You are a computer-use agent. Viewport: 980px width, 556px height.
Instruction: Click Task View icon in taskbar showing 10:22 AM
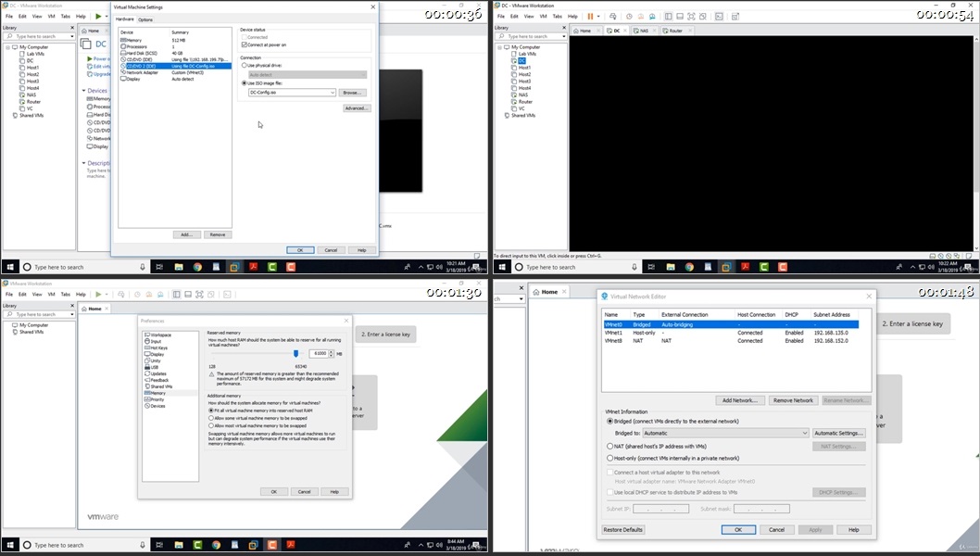(x=651, y=267)
